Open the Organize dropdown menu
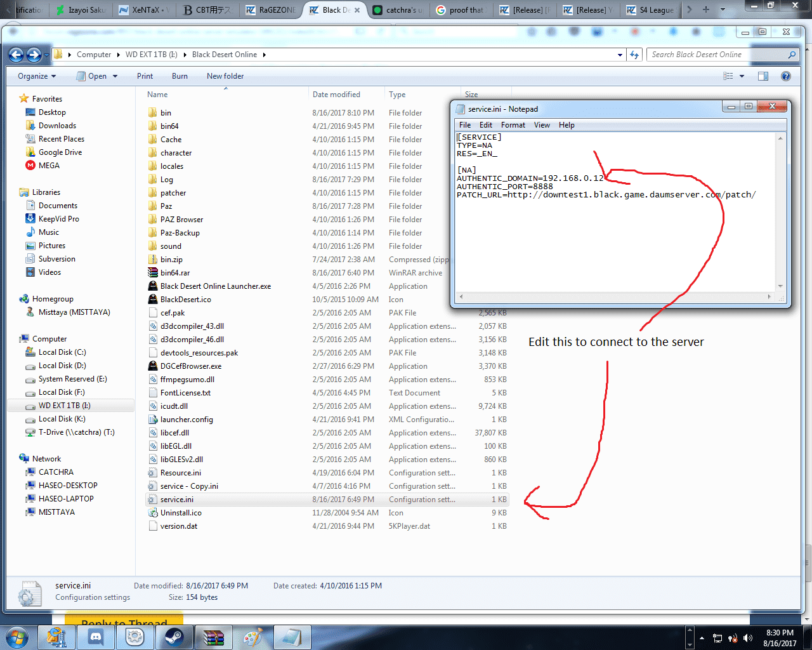 pyautogui.click(x=37, y=76)
